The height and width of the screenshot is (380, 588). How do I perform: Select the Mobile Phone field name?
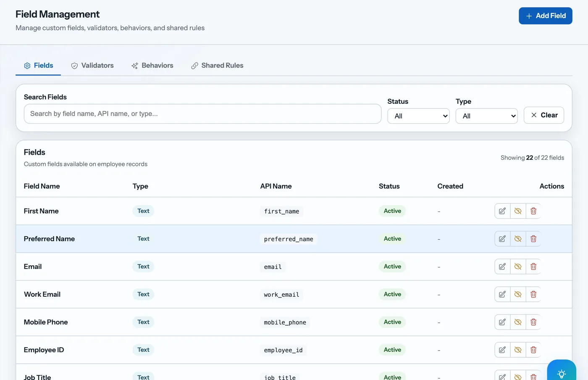click(x=46, y=322)
